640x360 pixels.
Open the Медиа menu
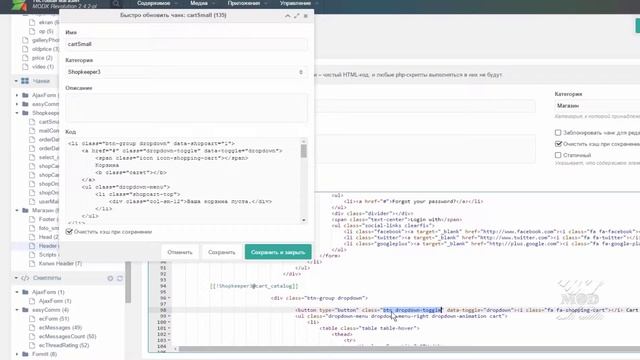pyautogui.click(x=199, y=3)
